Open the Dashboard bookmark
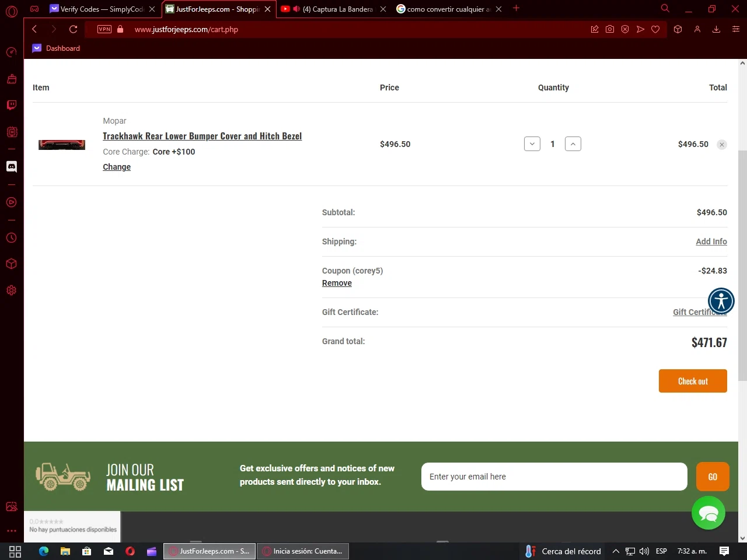Screen dimensions: 747x560 [56, 48]
